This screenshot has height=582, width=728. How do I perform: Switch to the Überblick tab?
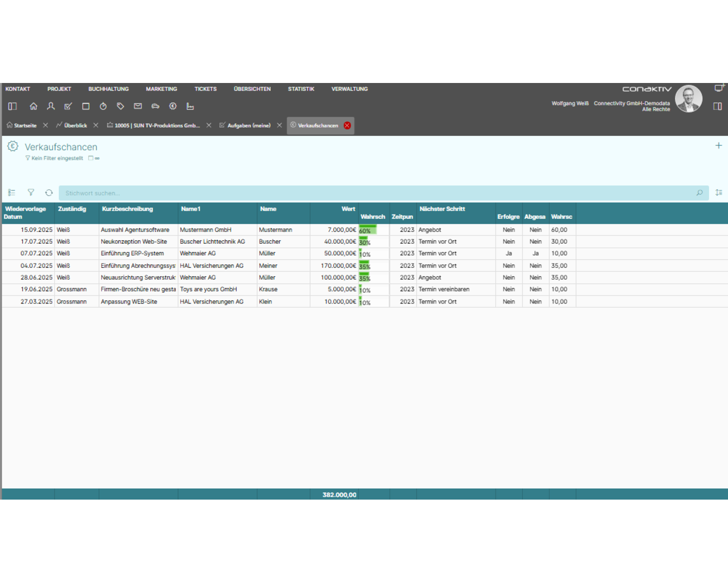(x=72, y=126)
